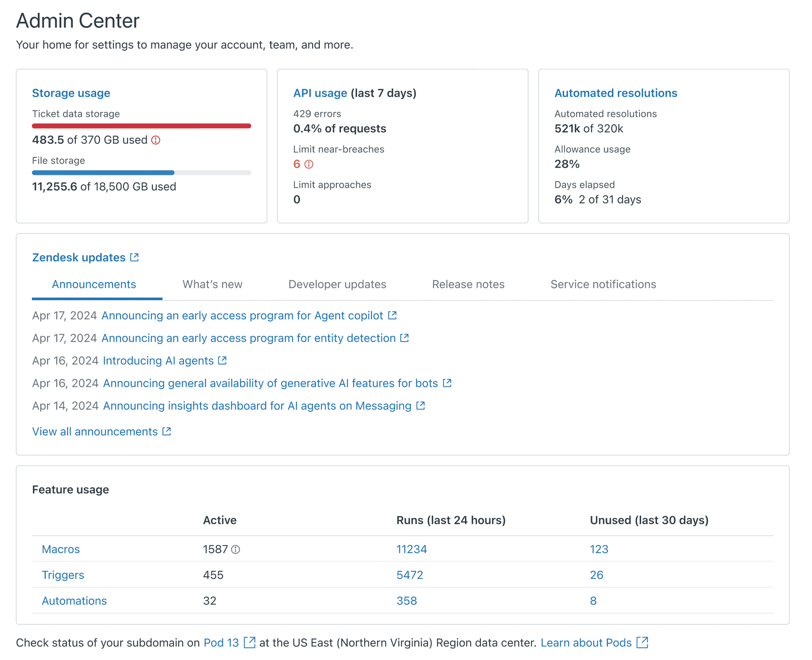Open the Release notes tab
This screenshot has width=812, height=660.
point(467,284)
